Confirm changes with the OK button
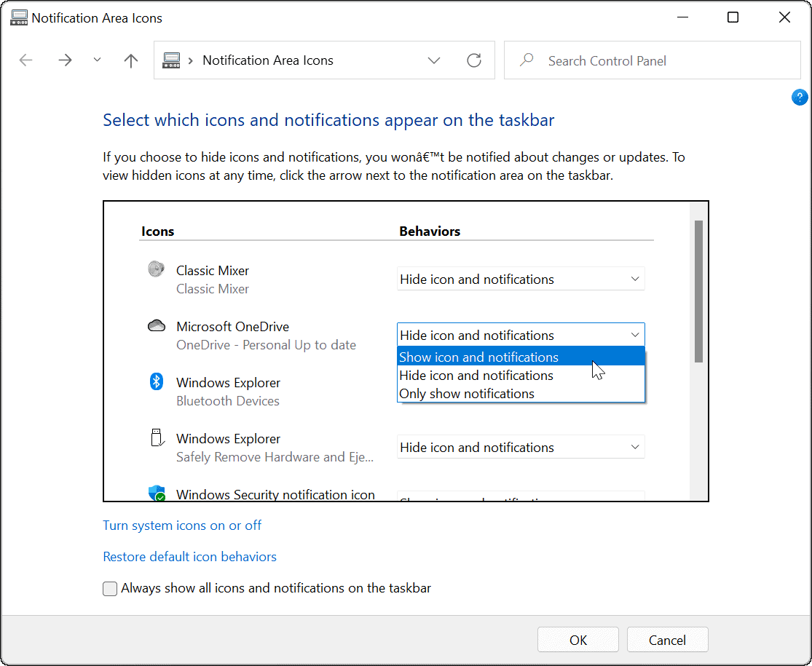Viewport: 812px width, 666px height. point(578,639)
